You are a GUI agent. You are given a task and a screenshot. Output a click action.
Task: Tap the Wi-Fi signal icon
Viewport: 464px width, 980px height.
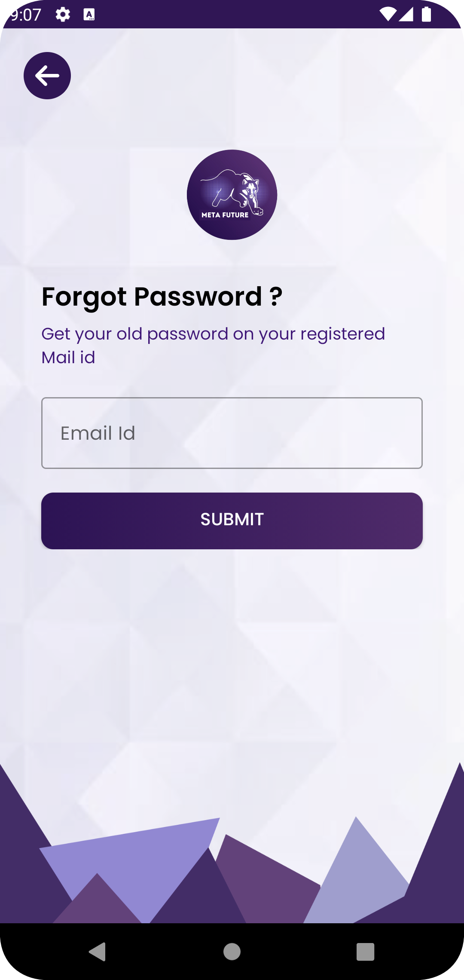point(388,14)
